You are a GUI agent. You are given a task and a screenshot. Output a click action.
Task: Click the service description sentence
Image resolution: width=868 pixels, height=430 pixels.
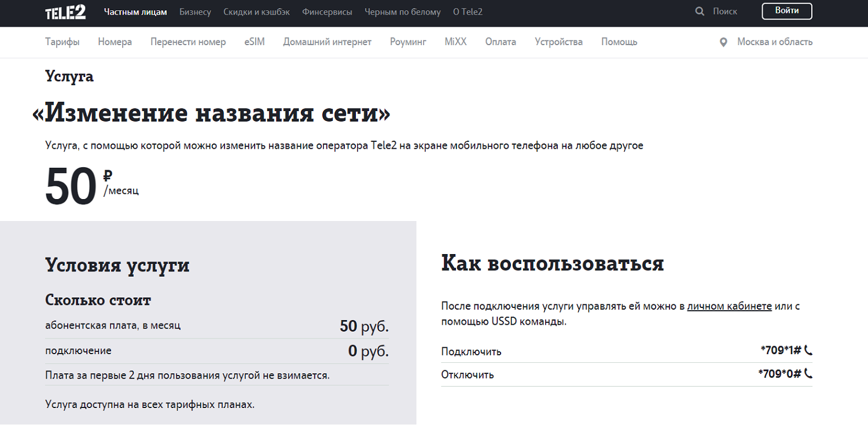pyautogui.click(x=344, y=146)
